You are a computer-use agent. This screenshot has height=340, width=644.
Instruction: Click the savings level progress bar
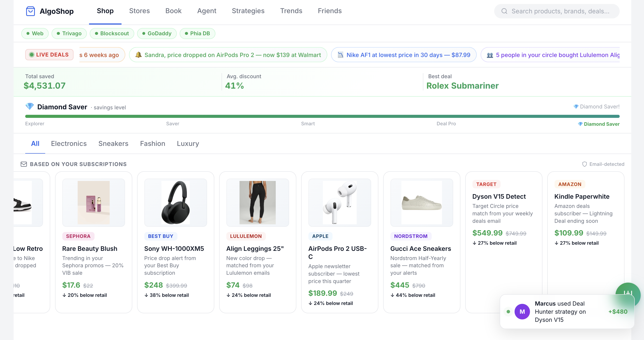pyautogui.click(x=322, y=116)
